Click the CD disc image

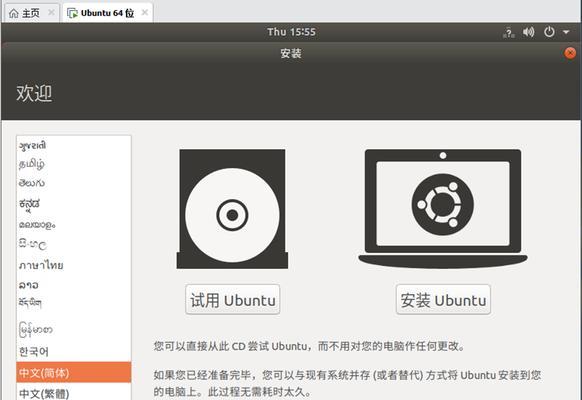232,209
